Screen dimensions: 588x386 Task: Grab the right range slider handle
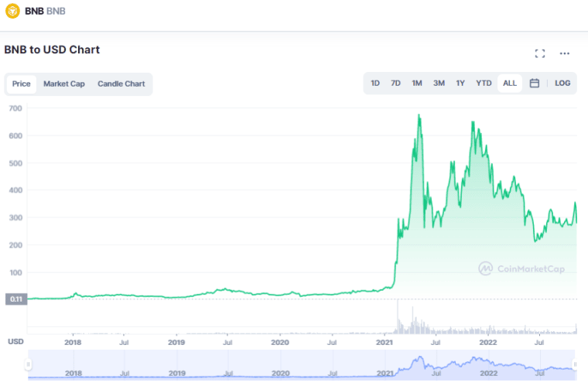[575, 364]
